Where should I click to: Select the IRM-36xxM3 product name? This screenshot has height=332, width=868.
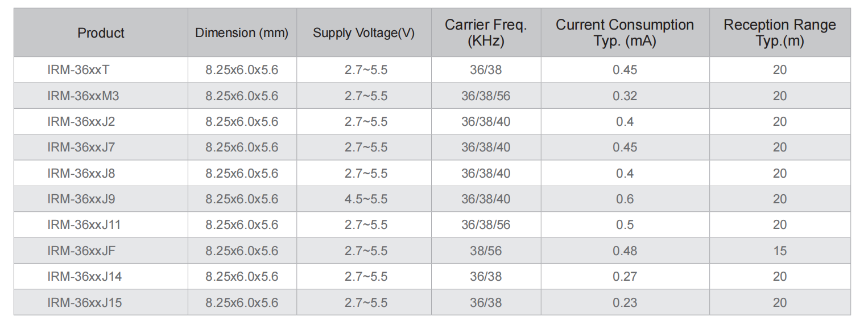point(83,96)
